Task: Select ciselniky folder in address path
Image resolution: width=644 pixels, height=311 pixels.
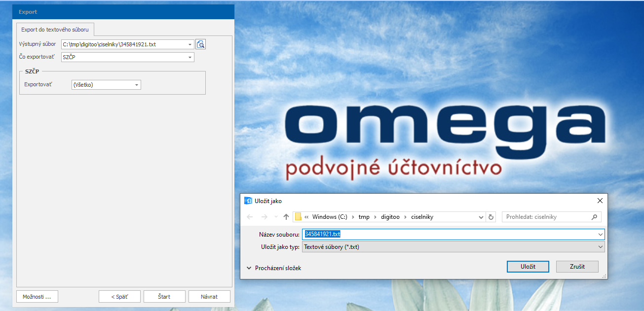Action: tap(422, 217)
